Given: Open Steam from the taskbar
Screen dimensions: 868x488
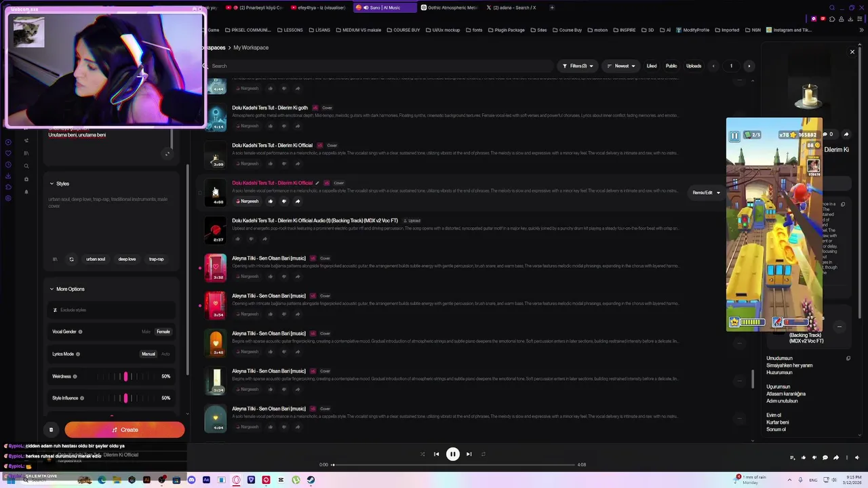Looking at the screenshot, I should [x=311, y=480].
